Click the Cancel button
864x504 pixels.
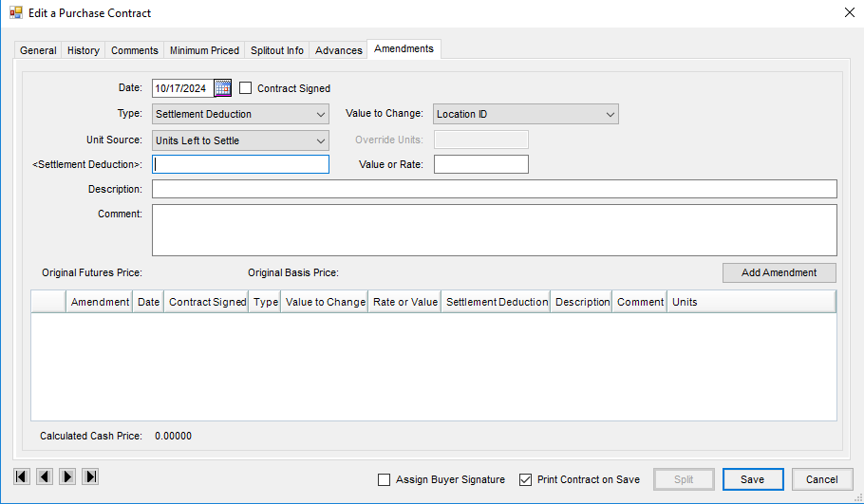point(821,479)
